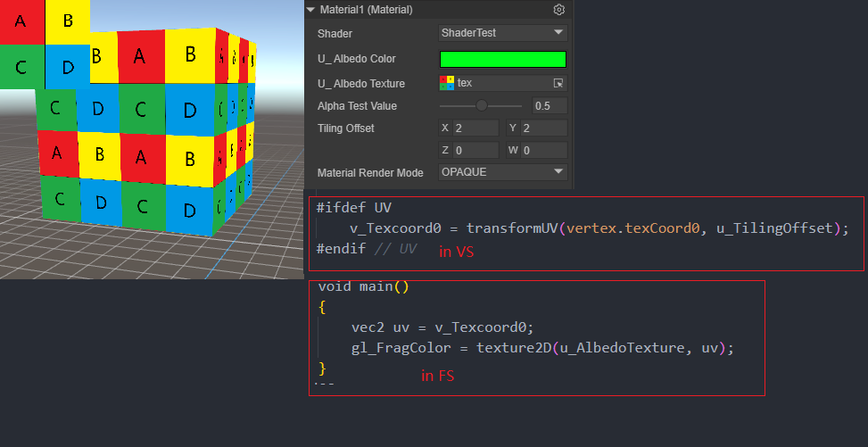Click the Alpha Test Value slider handle

(482, 105)
